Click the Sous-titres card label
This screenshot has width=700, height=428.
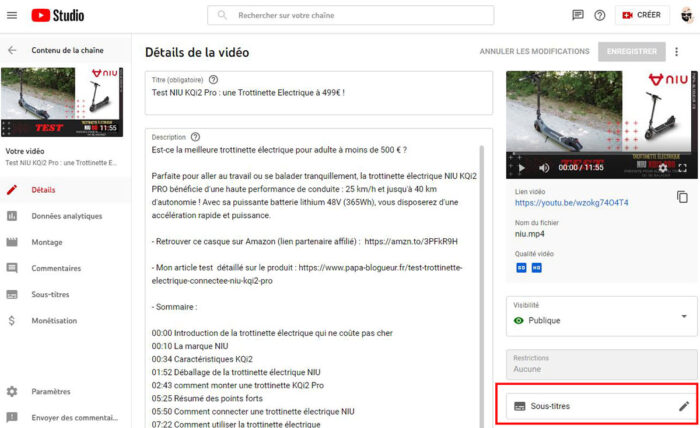pyautogui.click(x=550, y=406)
